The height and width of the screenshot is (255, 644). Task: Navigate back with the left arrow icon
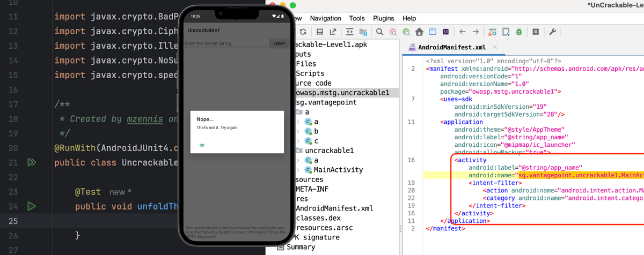click(462, 32)
